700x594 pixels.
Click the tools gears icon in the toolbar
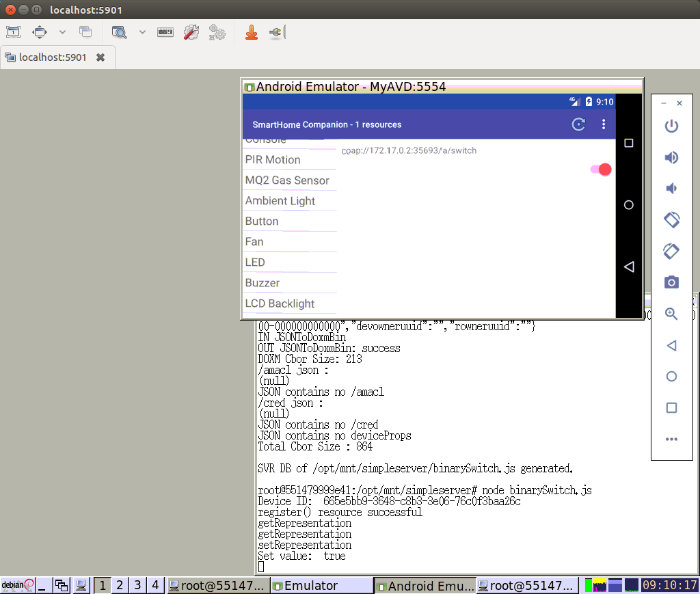tap(217, 32)
